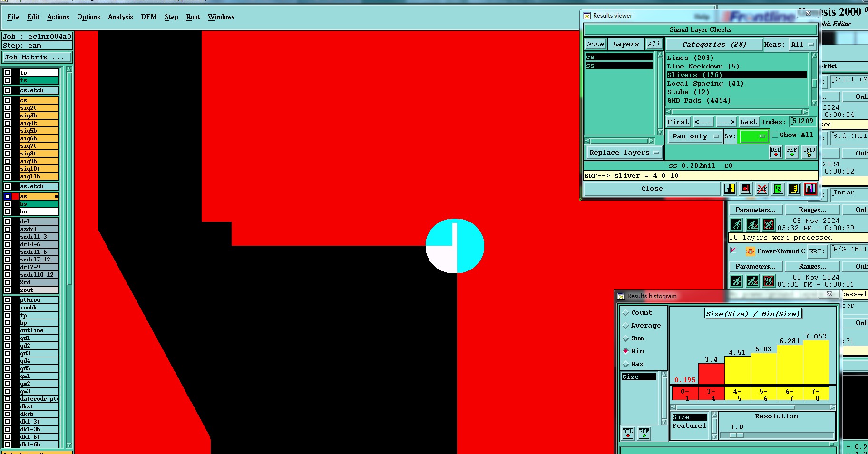Adjust the Resolution slider handle
Screen dimensions: 868x454
tap(736, 435)
